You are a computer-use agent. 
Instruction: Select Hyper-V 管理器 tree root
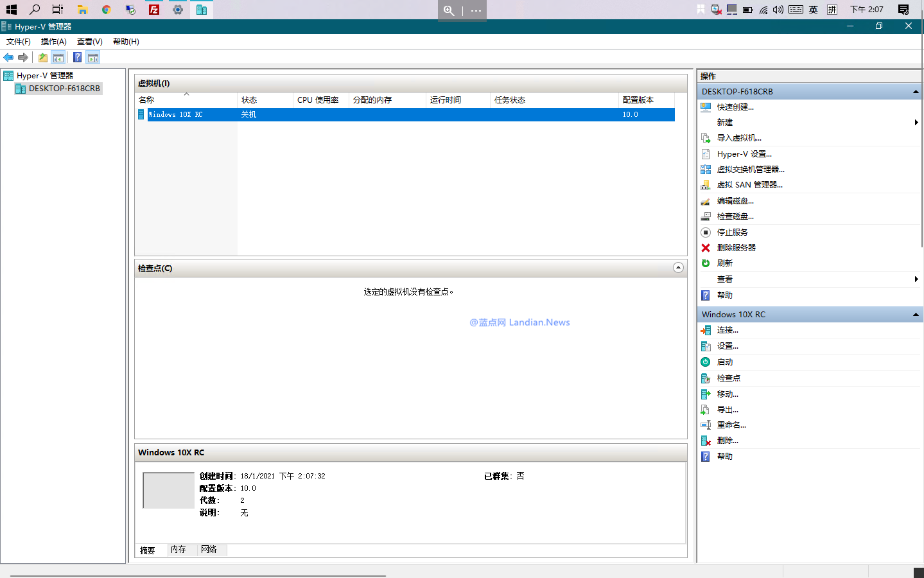coord(45,76)
